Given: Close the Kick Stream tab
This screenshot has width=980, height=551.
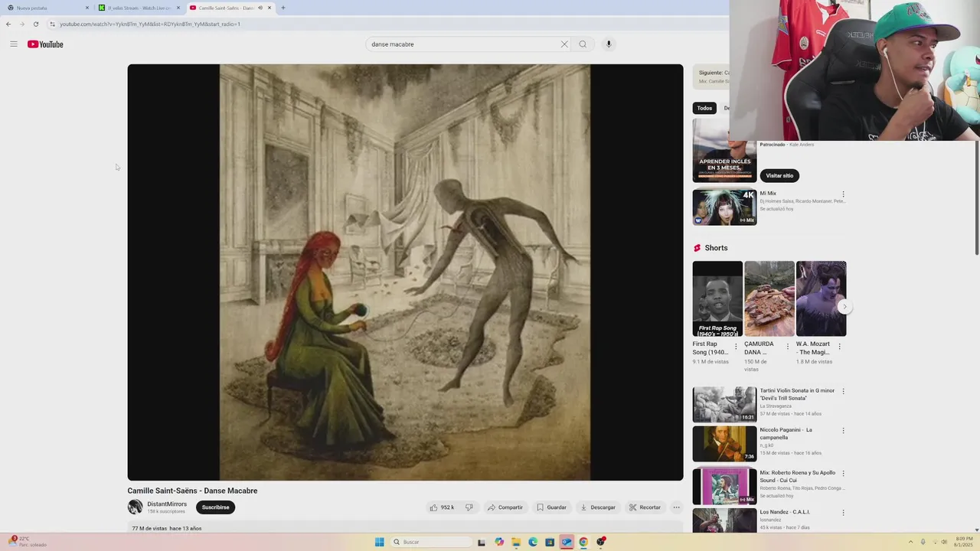Looking at the screenshot, I should [x=178, y=8].
